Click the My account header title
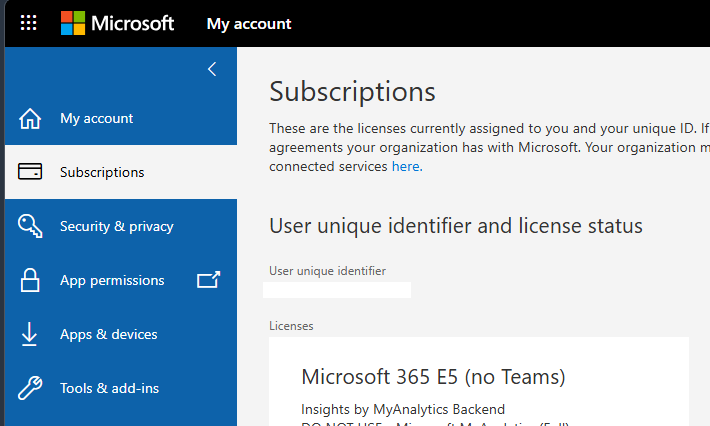The height and width of the screenshot is (426, 710). [249, 24]
